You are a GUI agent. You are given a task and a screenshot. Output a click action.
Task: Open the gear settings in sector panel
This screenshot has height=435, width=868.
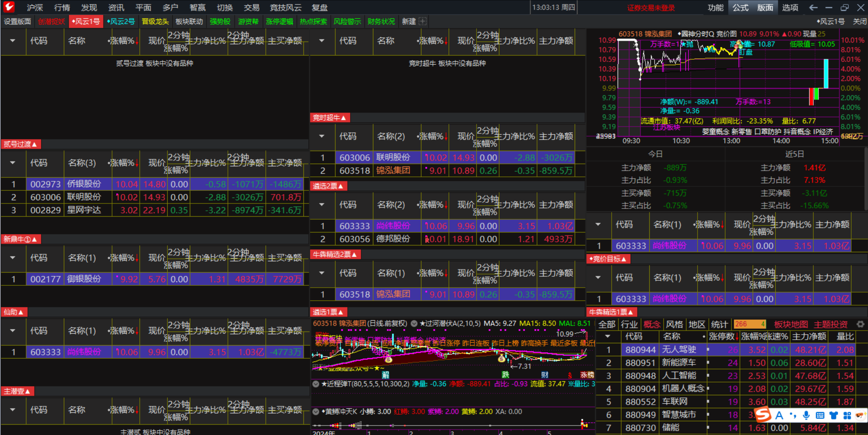click(x=860, y=324)
